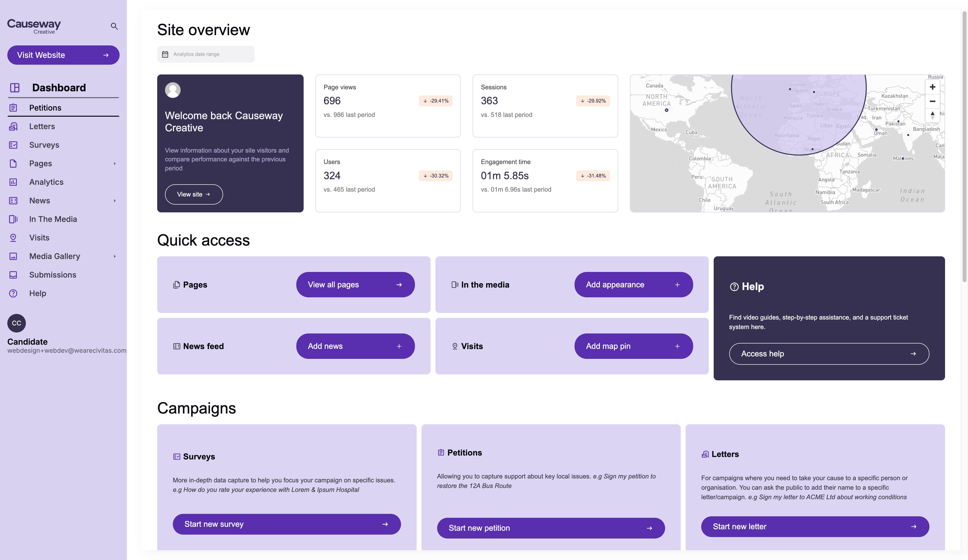Click the Start new petition button
Viewport: 968px width, 560px height.
[x=551, y=528]
